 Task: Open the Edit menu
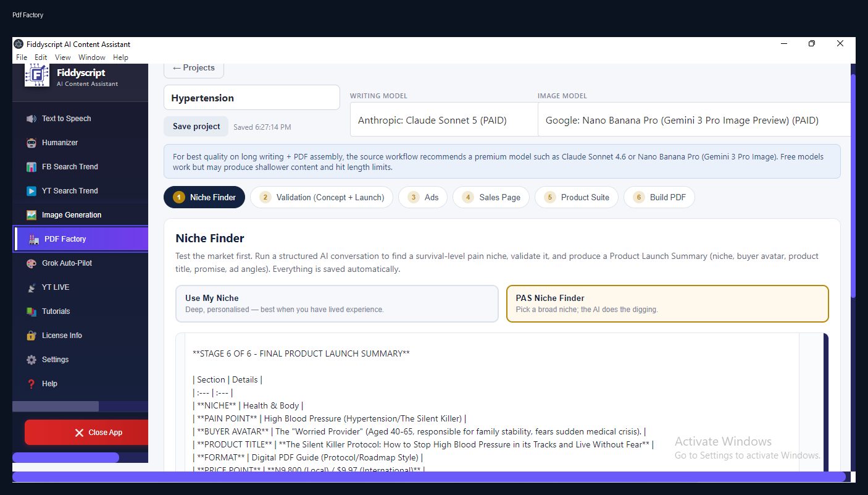[x=41, y=57]
